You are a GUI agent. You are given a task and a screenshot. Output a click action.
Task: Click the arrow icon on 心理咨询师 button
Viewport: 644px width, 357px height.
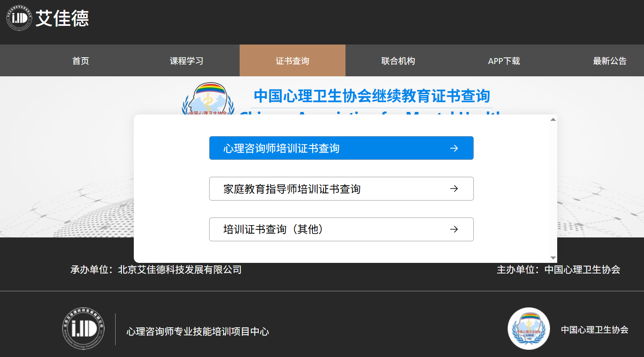(x=454, y=148)
